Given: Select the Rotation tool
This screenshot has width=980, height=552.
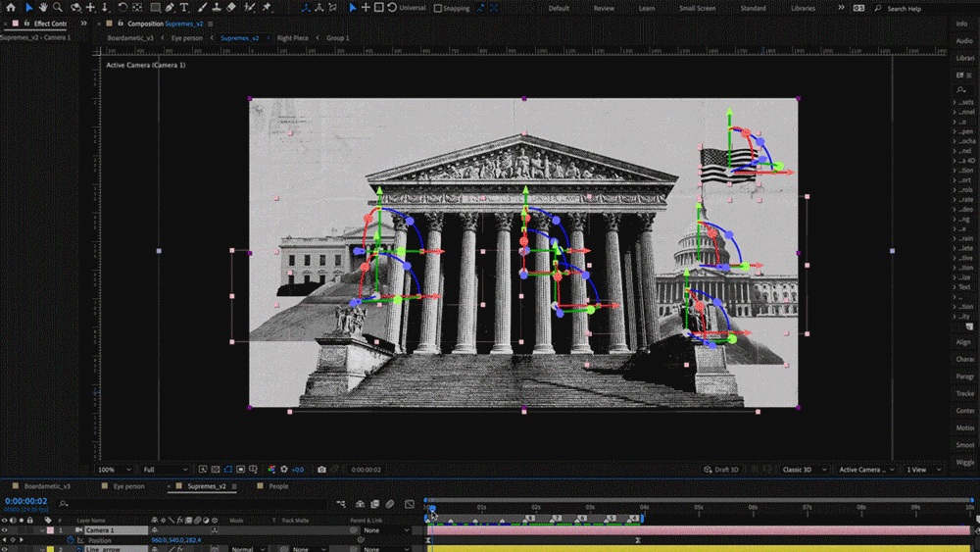Looking at the screenshot, I should click(122, 8).
